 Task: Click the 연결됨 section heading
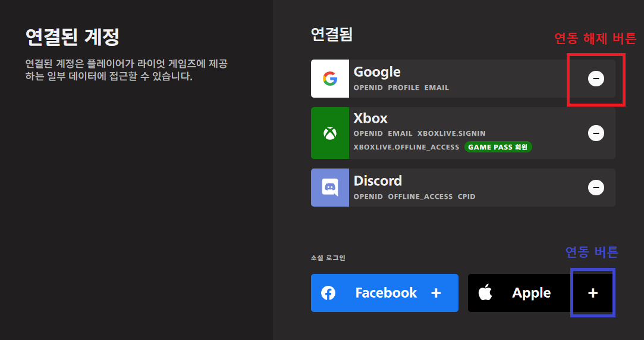pyautogui.click(x=332, y=35)
